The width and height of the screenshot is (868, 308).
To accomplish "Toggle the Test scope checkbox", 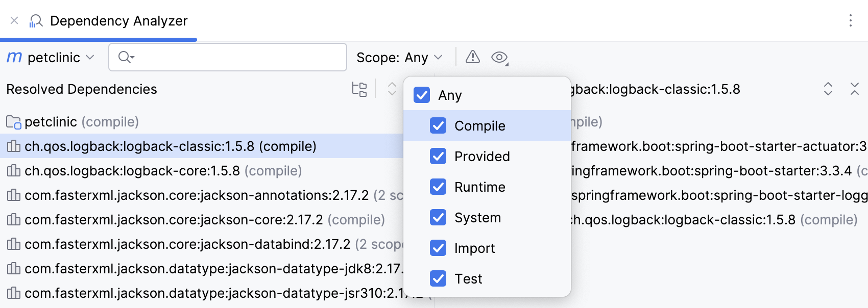I will (438, 279).
